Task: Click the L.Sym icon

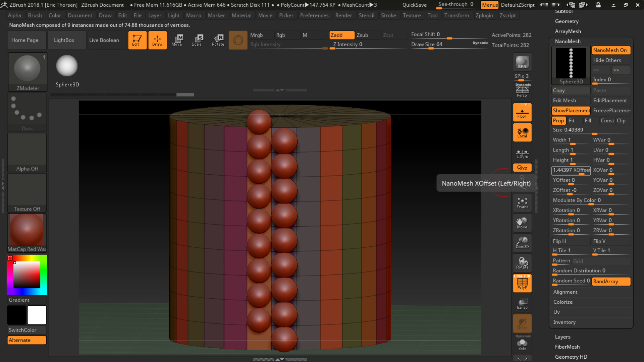Action: (x=522, y=154)
